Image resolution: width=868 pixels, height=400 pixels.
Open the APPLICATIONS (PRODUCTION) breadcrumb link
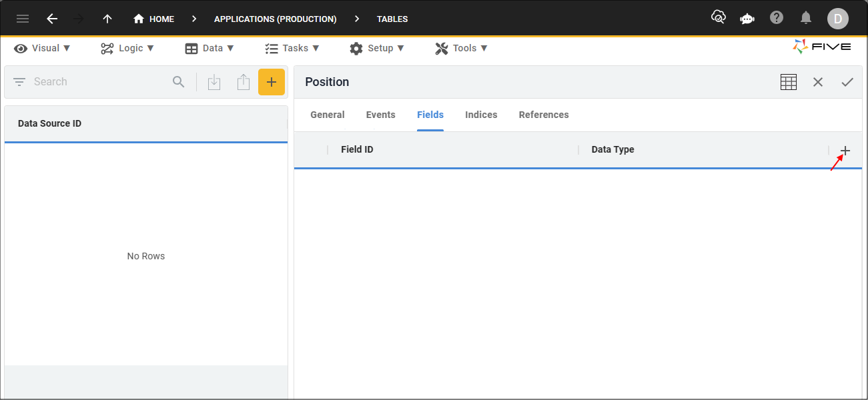[x=275, y=19]
